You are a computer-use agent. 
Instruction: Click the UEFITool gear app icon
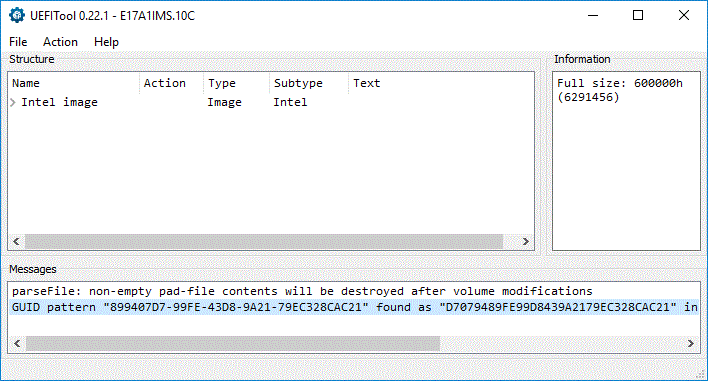pyautogui.click(x=17, y=15)
